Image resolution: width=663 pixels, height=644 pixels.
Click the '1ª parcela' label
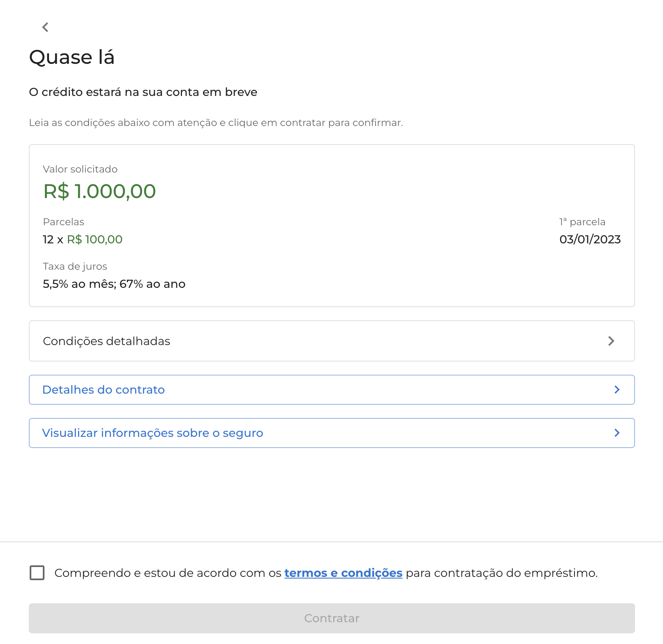582,222
